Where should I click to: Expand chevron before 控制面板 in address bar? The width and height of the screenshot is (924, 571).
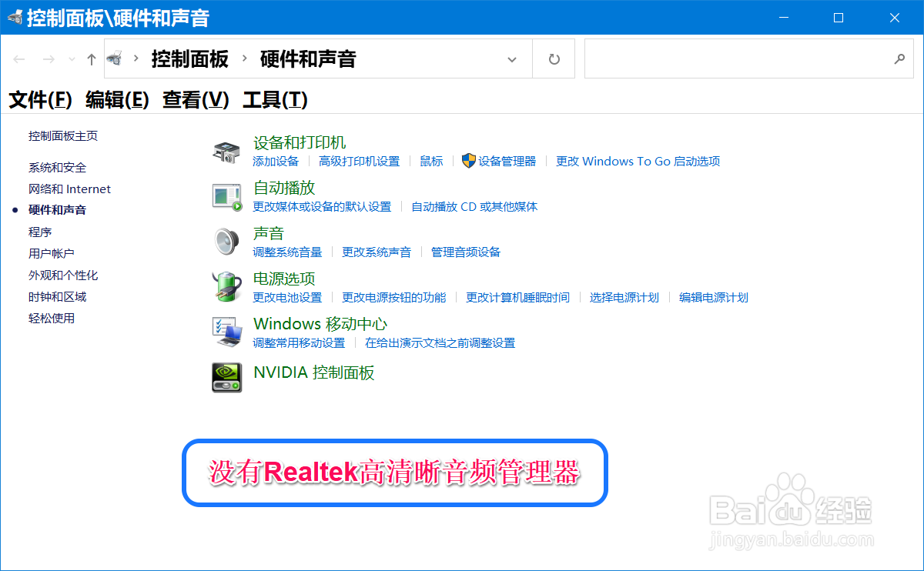pyautogui.click(x=136, y=58)
